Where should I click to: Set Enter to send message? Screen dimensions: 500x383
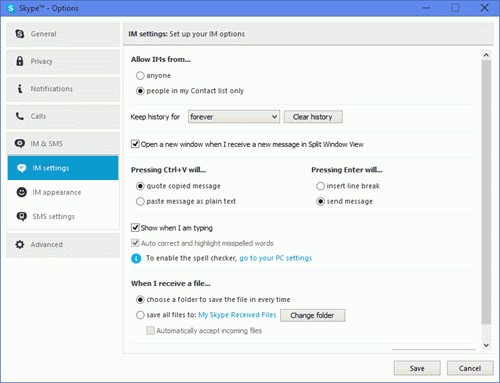320,201
